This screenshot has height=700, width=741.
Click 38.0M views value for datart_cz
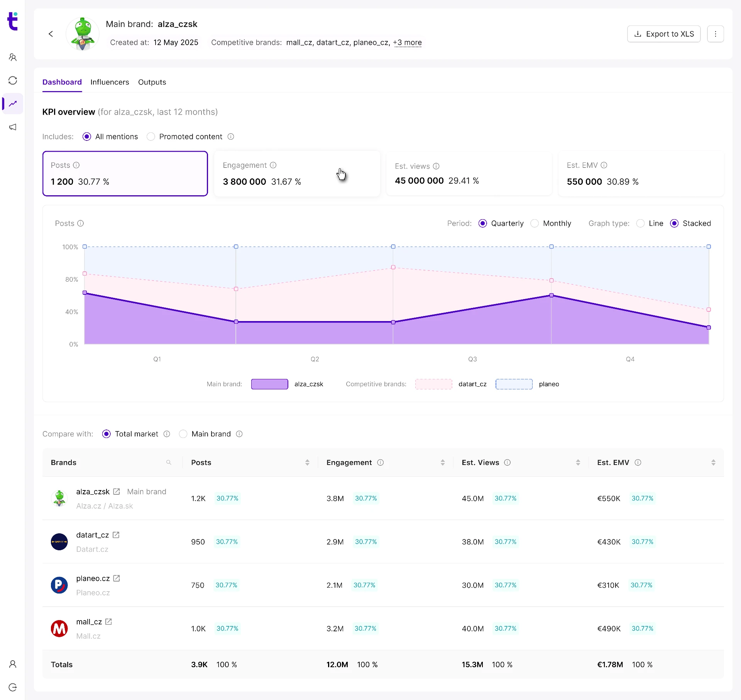pos(473,542)
